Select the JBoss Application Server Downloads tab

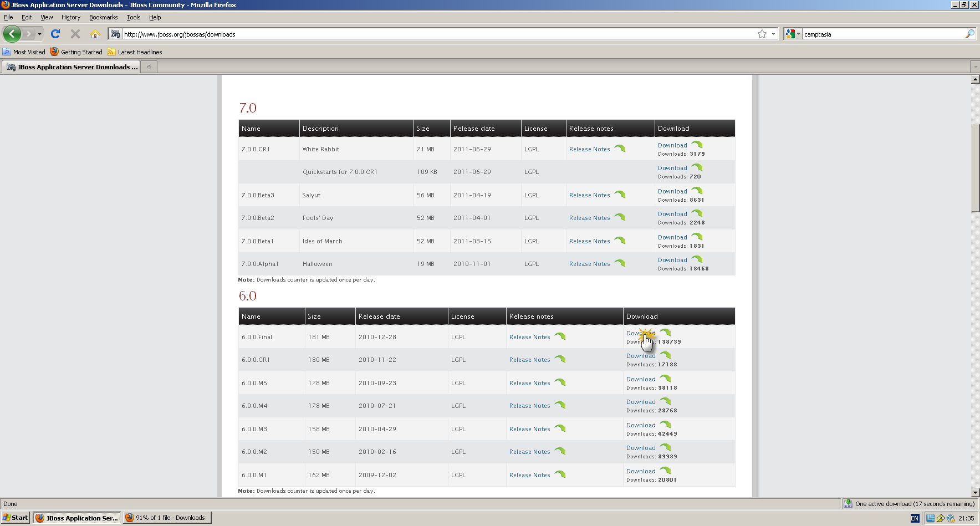point(71,67)
